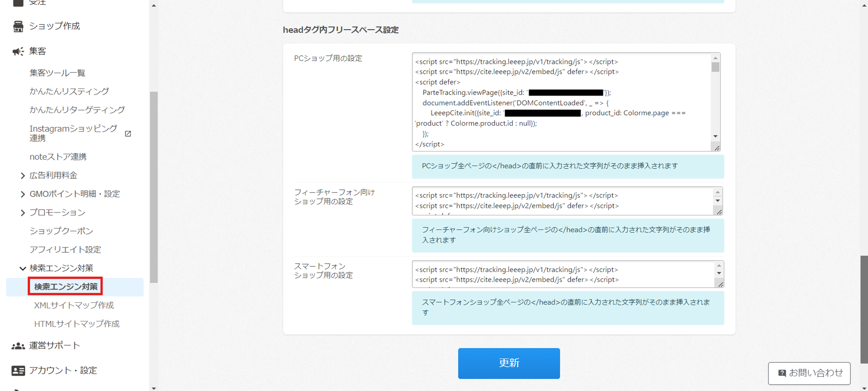The height and width of the screenshot is (391, 868).
Task: Click the smartphone textarea resize handle
Action: [x=720, y=284]
